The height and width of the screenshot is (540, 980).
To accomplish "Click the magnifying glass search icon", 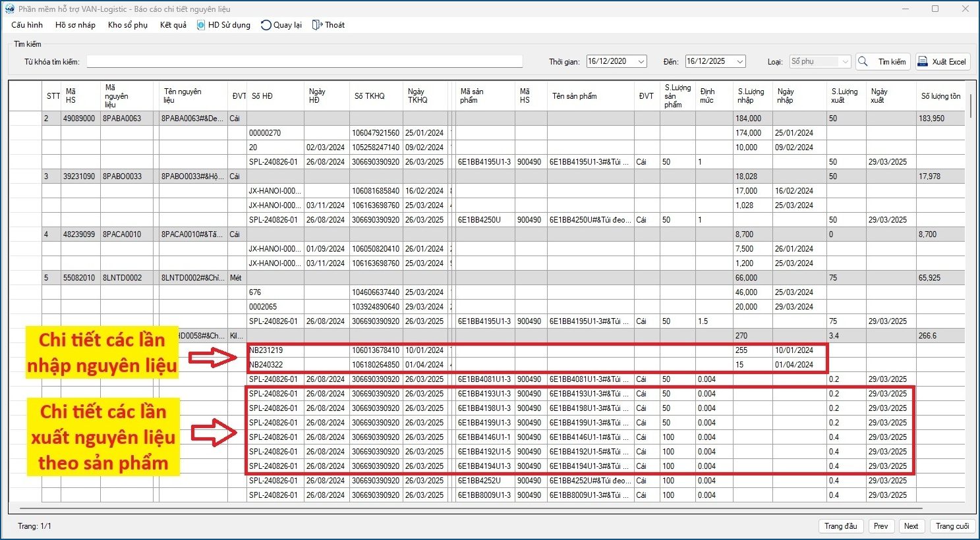I will click(x=863, y=61).
